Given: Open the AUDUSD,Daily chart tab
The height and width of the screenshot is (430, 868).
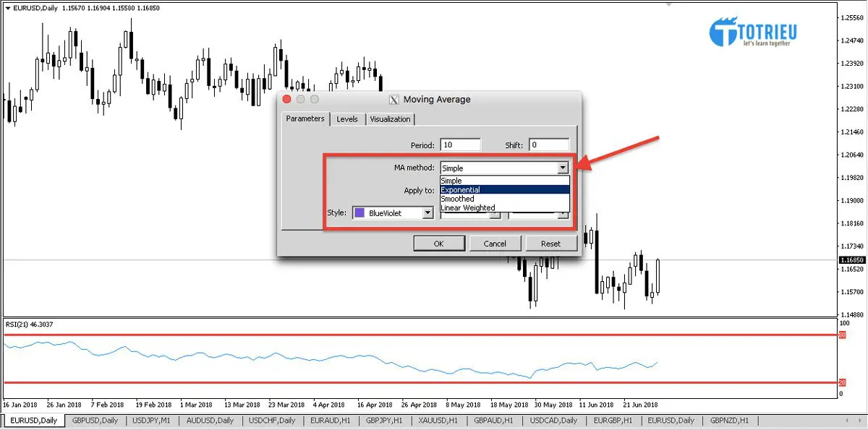Looking at the screenshot, I should tap(210, 420).
